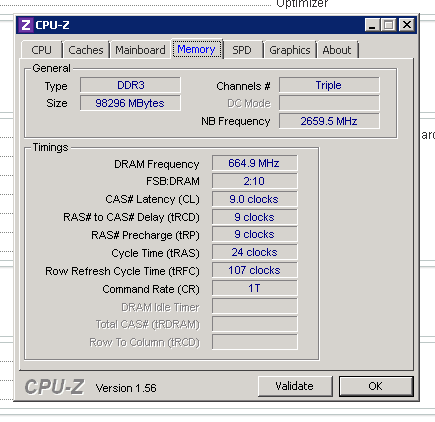This screenshot has width=435, height=422.
Task: Click the Size field showing 98296 MBytes
Action: click(130, 103)
